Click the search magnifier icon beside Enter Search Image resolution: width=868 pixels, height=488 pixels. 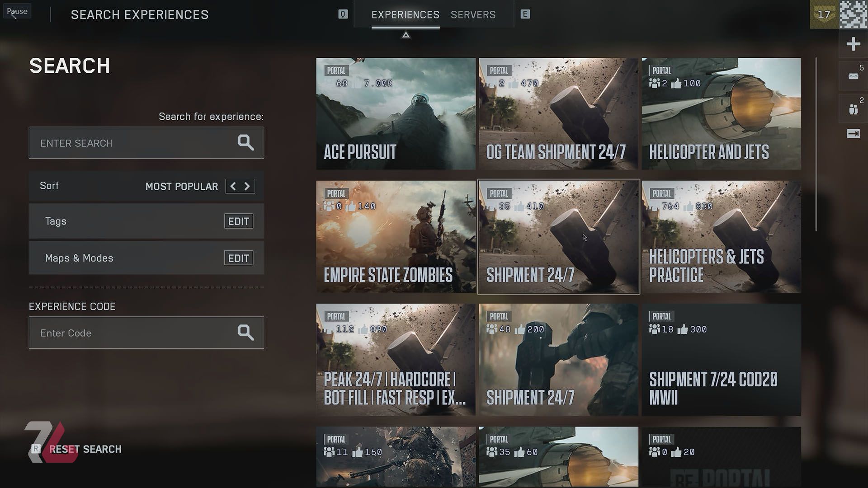[245, 143]
